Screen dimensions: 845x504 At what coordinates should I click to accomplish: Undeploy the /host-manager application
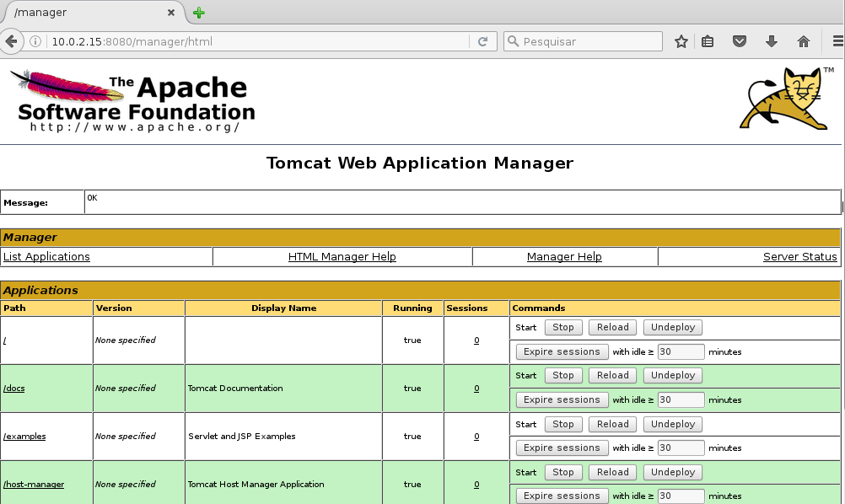tap(673, 472)
